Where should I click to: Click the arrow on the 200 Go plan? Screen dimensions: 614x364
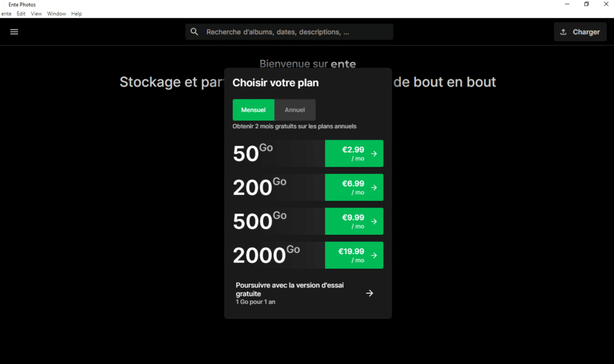pyautogui.click(x=374, y=188)
